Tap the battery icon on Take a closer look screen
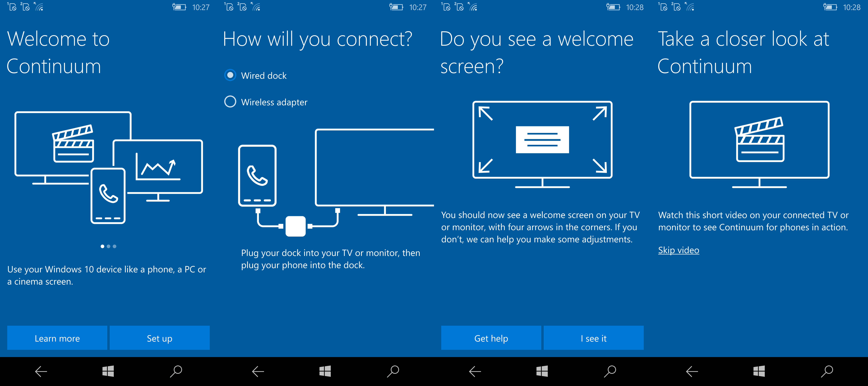 click(830, 7)
